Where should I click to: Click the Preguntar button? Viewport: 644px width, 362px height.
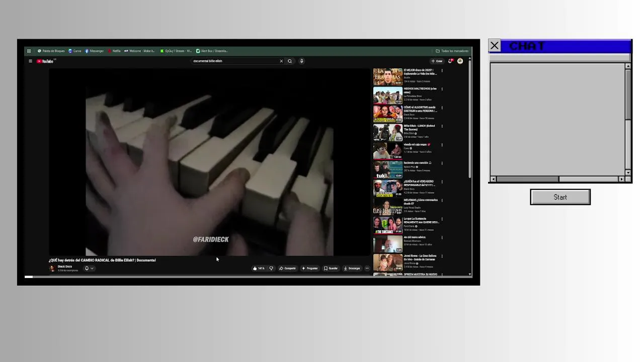click(x=310, y=268)
